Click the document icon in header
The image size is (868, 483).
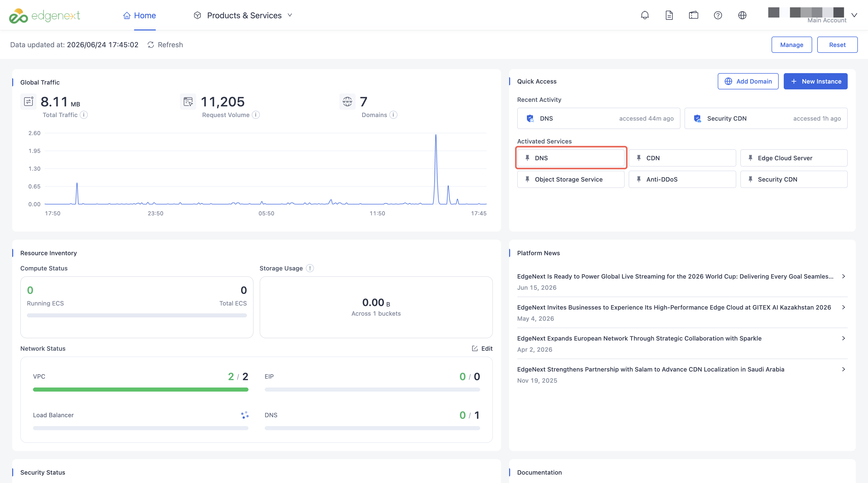point(669,15)
